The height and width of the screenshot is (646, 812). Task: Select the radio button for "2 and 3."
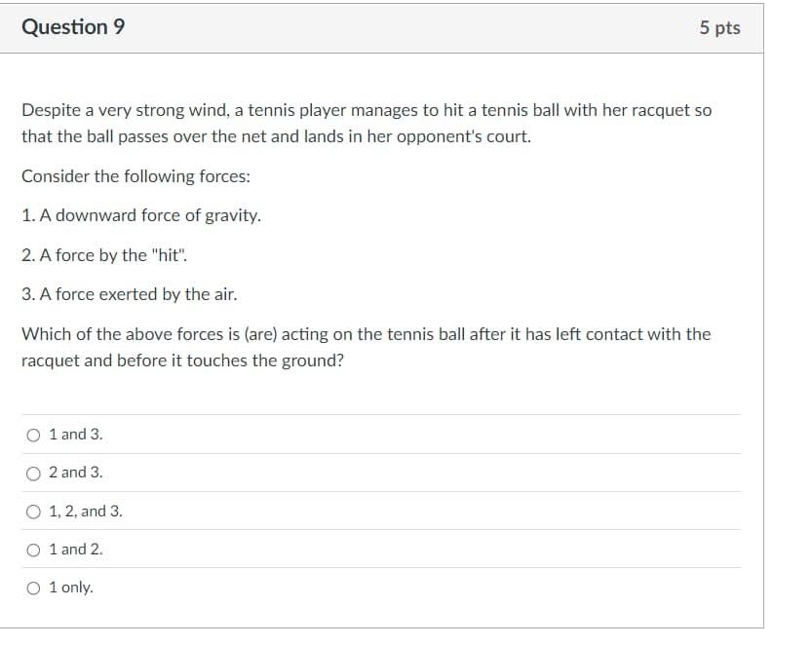[33, 473]
